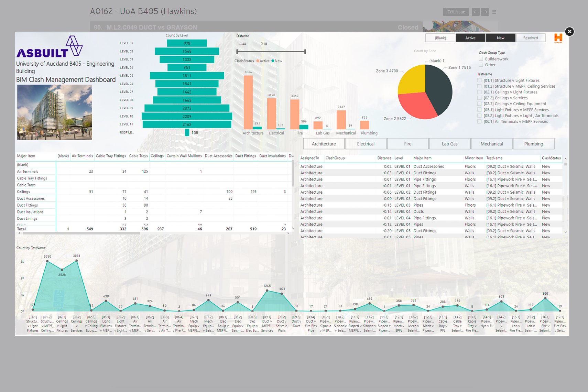This screenshot has height=392, width=588.
Task: Click the next issue arrow icon
Action: [485, 12]
